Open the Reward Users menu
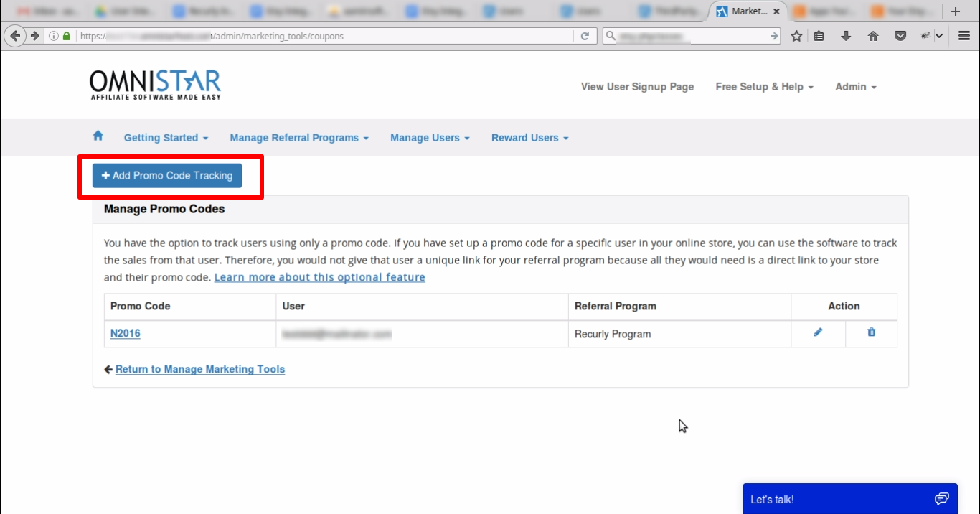The width and height of the screenshot is (980, 514). pyautogui.click(x=529, y=138)
